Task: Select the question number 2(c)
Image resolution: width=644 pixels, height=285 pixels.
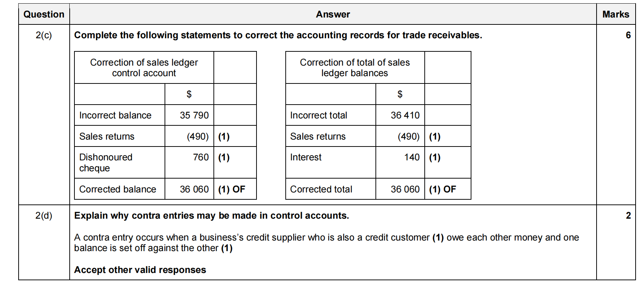Action: pos(44,35)
